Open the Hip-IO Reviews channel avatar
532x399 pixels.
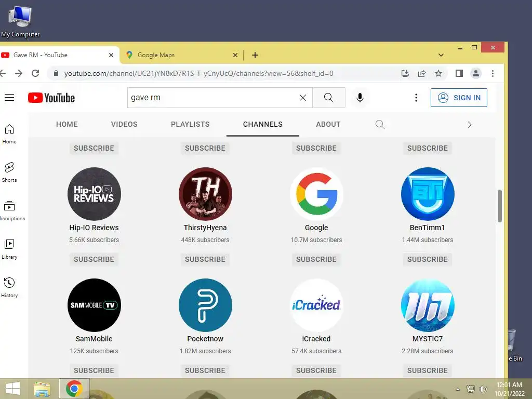coord(94,194)
